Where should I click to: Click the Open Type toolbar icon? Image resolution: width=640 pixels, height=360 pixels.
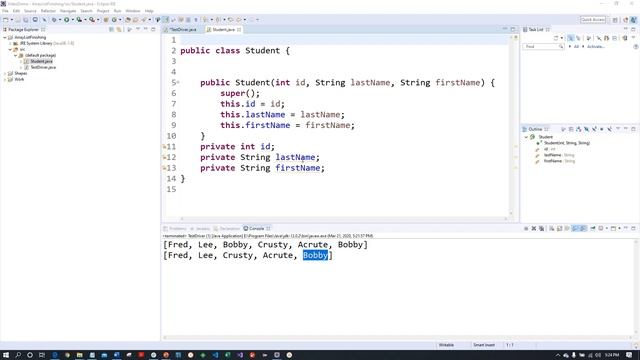tap(127, 20)
